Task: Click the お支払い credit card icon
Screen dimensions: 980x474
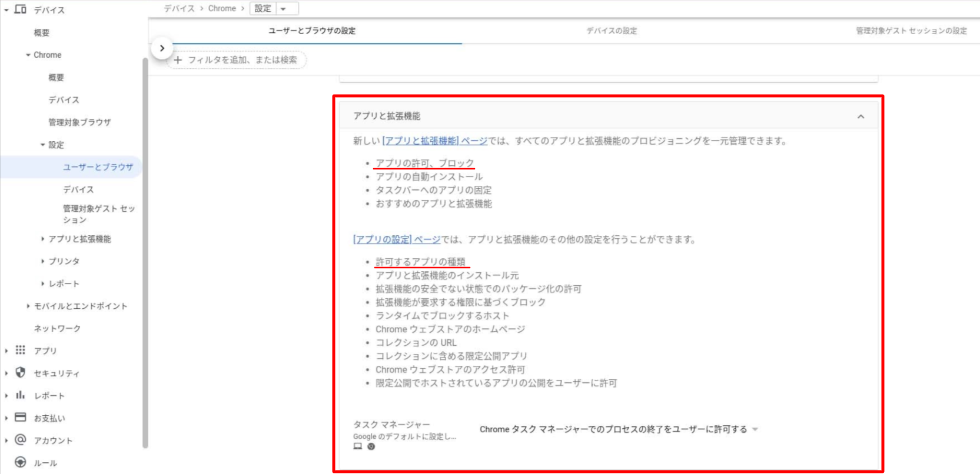Action: pyautogui.click(x=20, y=417)
